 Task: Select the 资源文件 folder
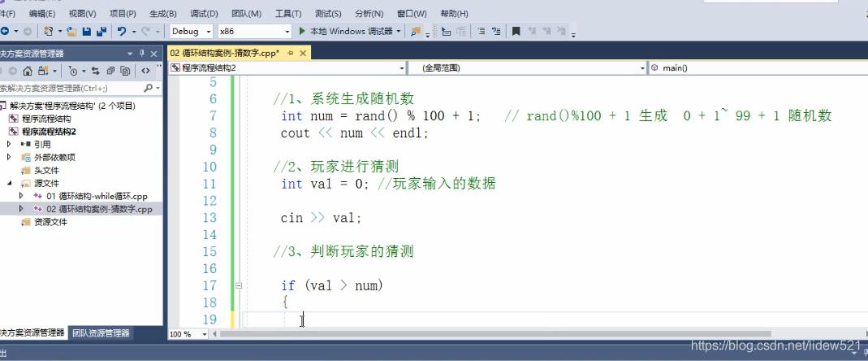click(51, 222)
